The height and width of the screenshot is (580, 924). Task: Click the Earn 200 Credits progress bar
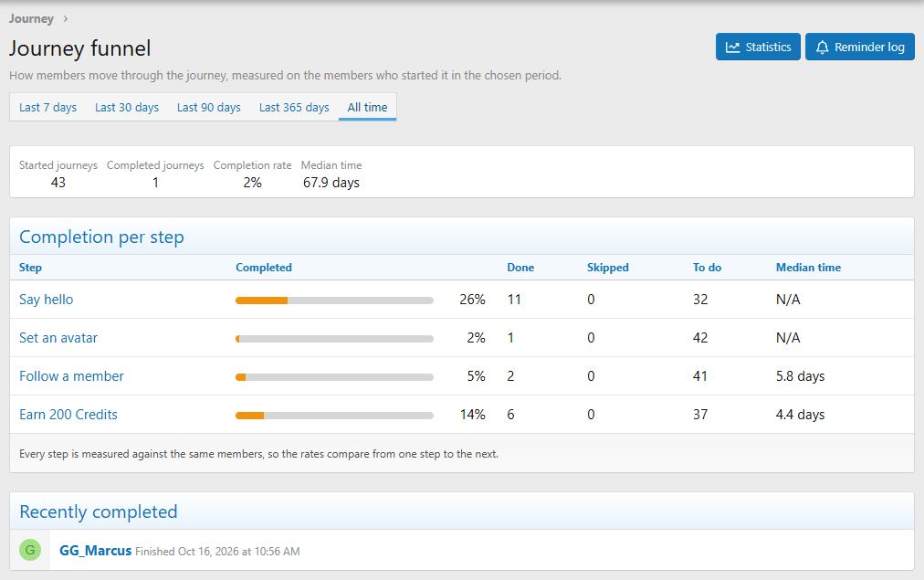click(334, 416)
